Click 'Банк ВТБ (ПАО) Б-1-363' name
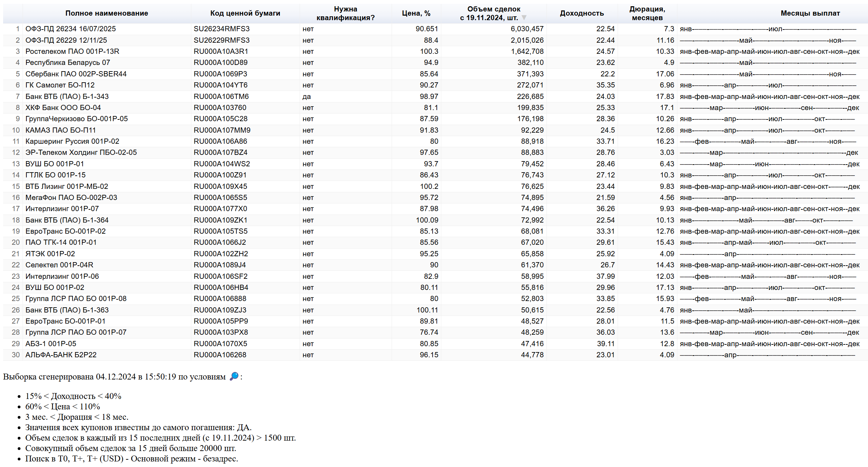 (67, 310)
